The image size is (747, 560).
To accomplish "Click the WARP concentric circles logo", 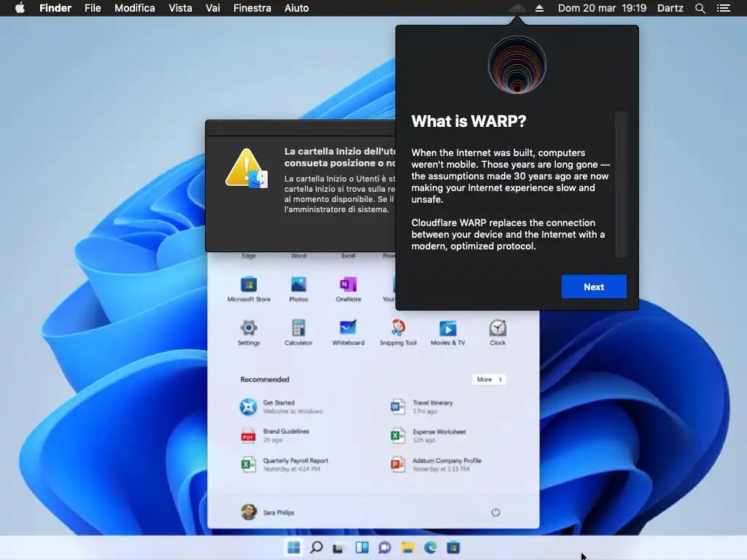I will pos(517,65).
